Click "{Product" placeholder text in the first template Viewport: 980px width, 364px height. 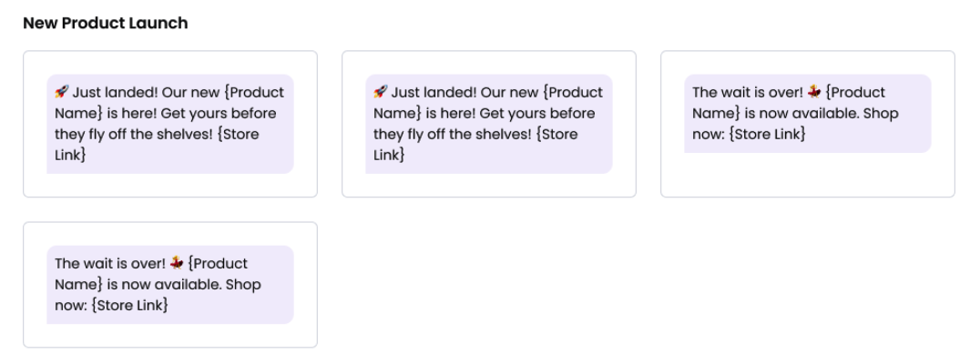259,92
